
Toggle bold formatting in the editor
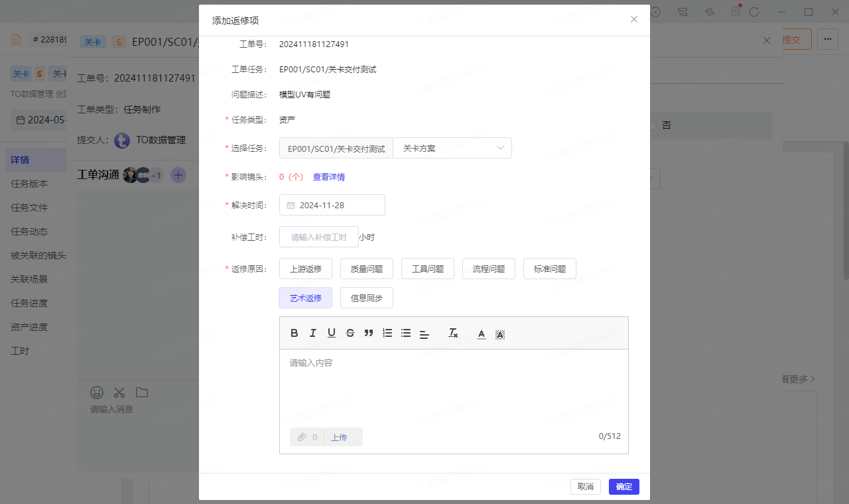pos(294,334)
